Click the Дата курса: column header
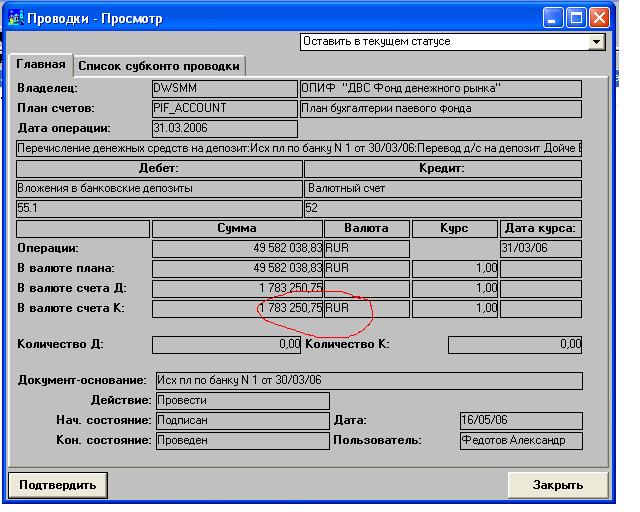This screenshot has width=640, height=512. 541,229
